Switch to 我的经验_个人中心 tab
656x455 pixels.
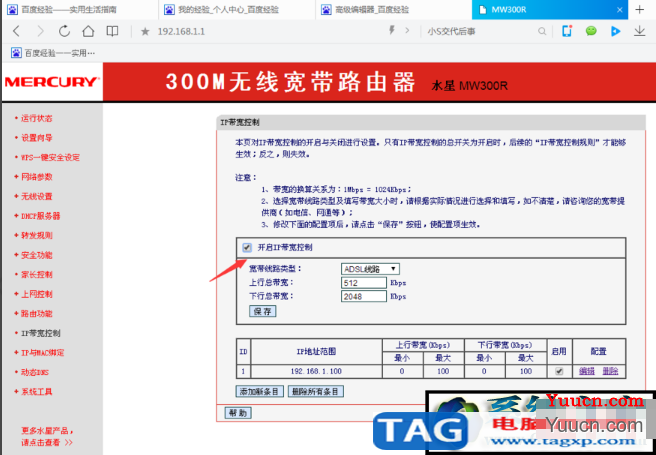(x=237, y=10)
